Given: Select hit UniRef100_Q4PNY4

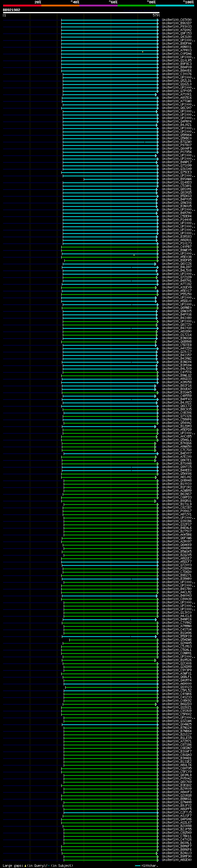Looking at the screenshot, I should coord(176,121).
